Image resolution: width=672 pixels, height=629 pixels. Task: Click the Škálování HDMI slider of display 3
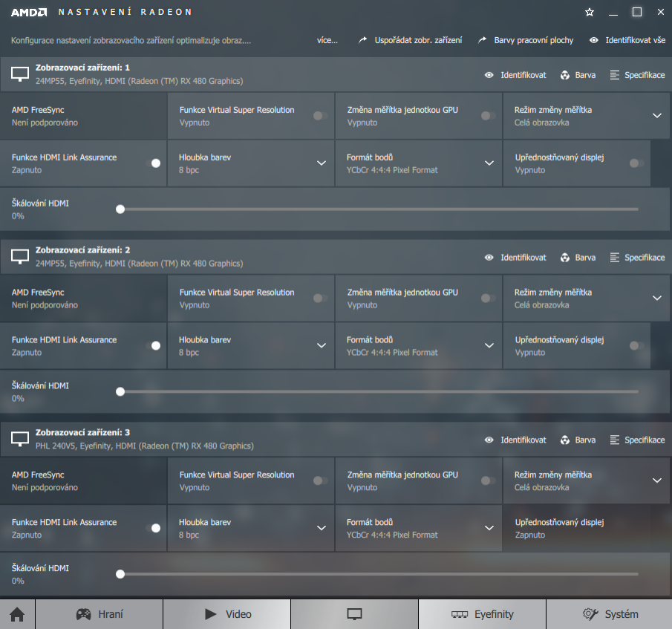(377, 574)
